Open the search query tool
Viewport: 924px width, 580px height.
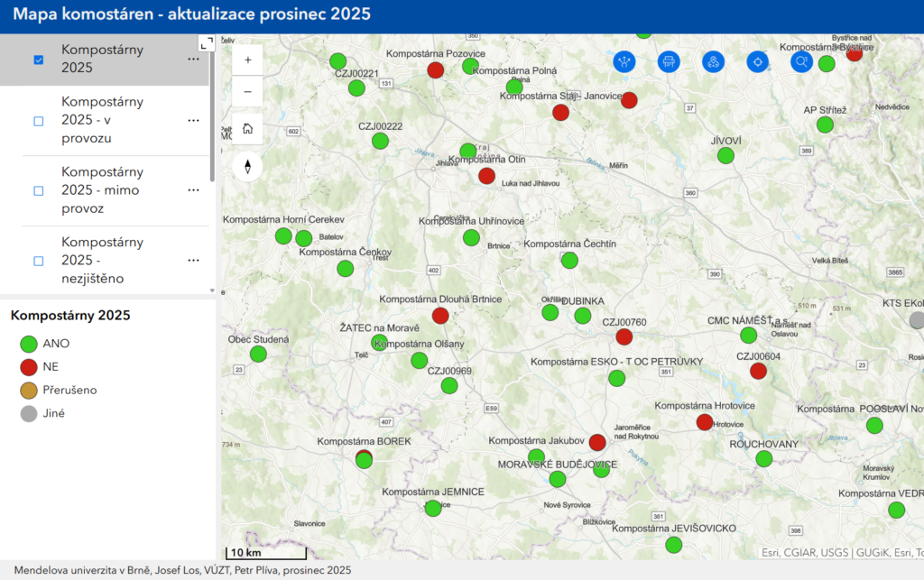coord(801,61)
